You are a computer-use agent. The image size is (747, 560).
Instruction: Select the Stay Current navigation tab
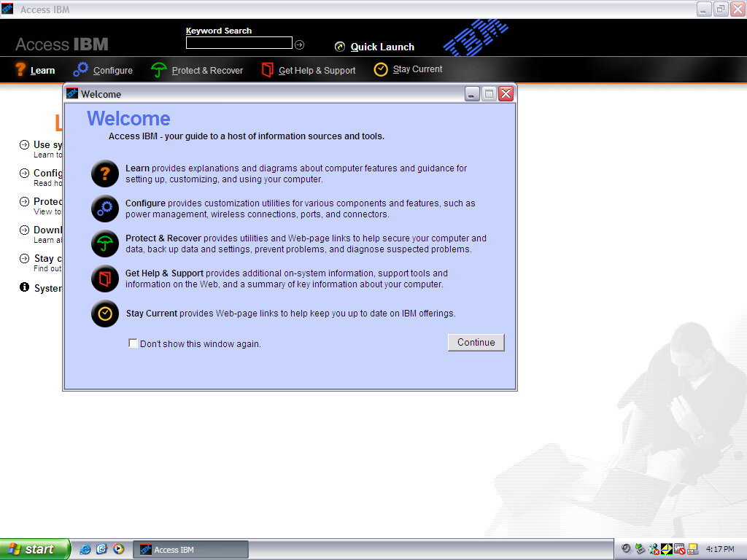point(409,69)
